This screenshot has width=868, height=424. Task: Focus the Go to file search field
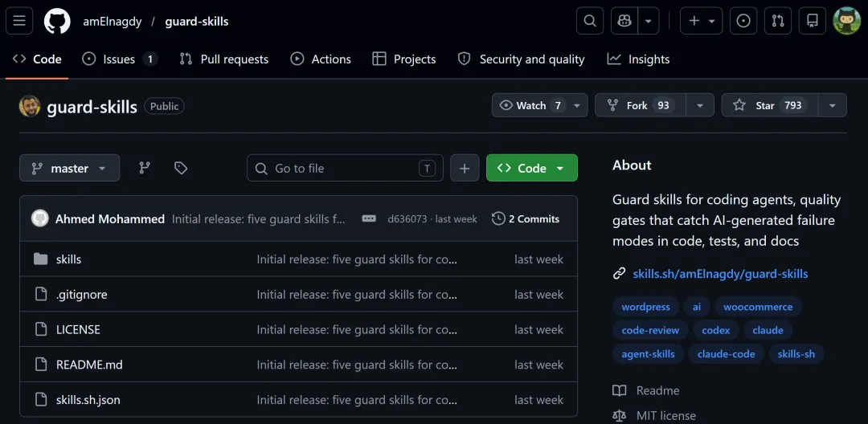pyautogui.click(x=345, y=168)
